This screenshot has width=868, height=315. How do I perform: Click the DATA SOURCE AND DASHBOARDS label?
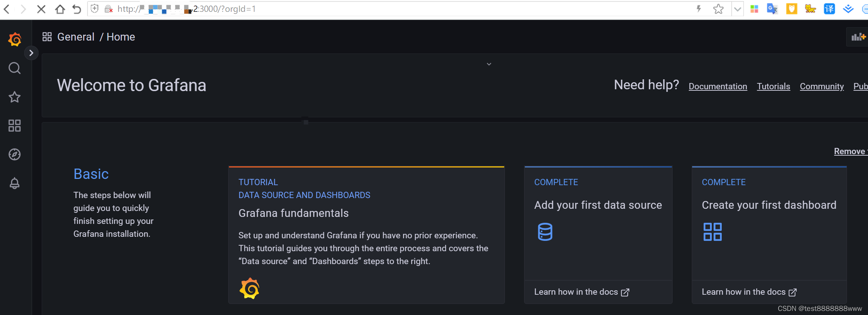point(304,195)
